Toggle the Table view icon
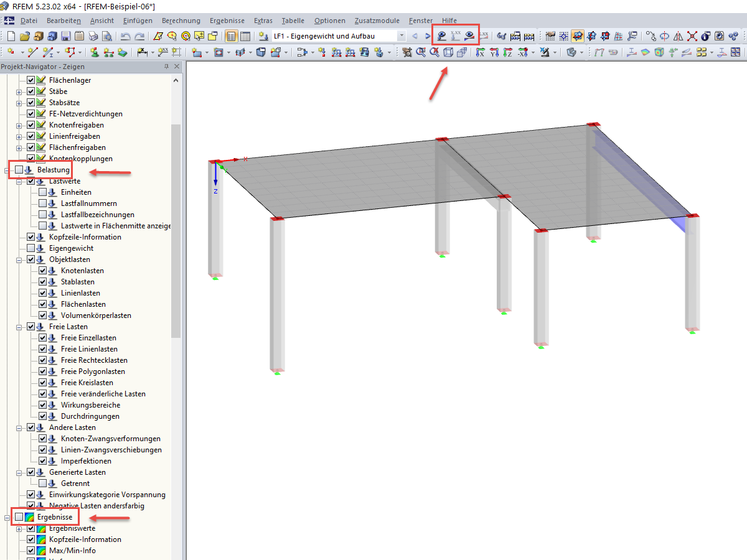Viewport: 747px width, 560px height. click(x=245, y=36)
